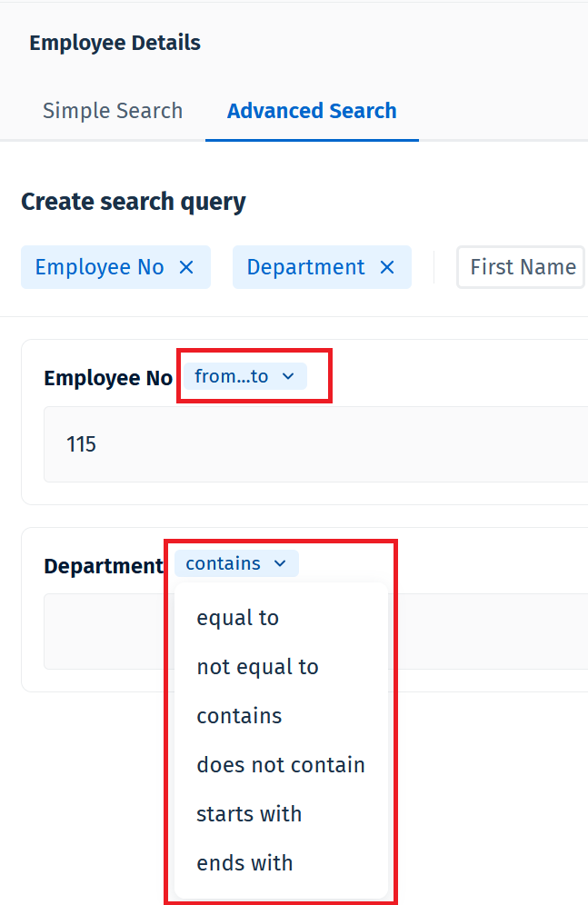Choose does not contain as the operator

click(280, 764)
